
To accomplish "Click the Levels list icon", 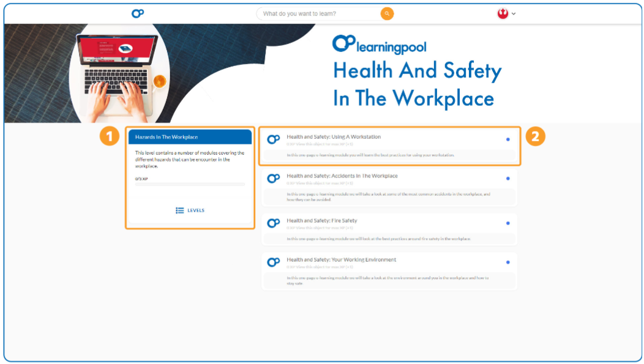I will pos(179,210).
